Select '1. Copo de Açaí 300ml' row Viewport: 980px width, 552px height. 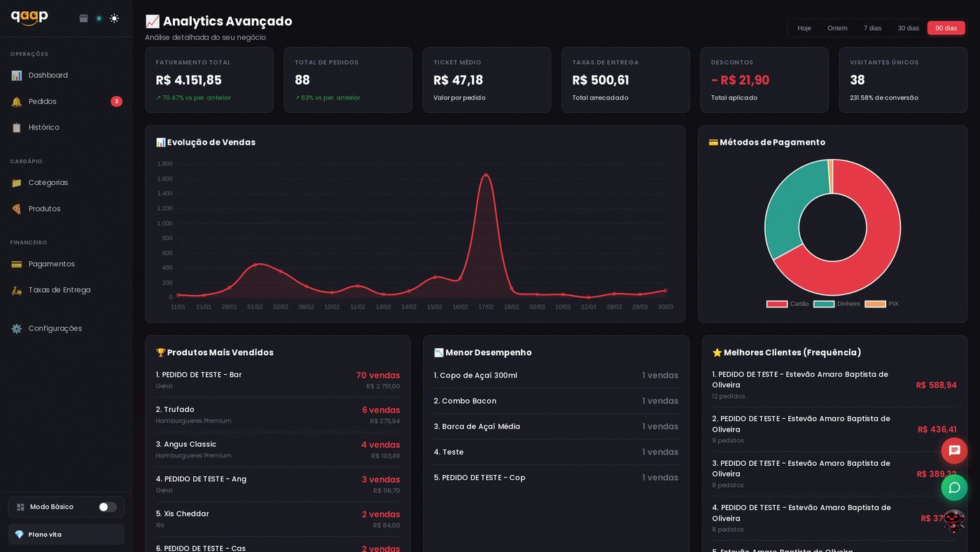tap(556, 375)
